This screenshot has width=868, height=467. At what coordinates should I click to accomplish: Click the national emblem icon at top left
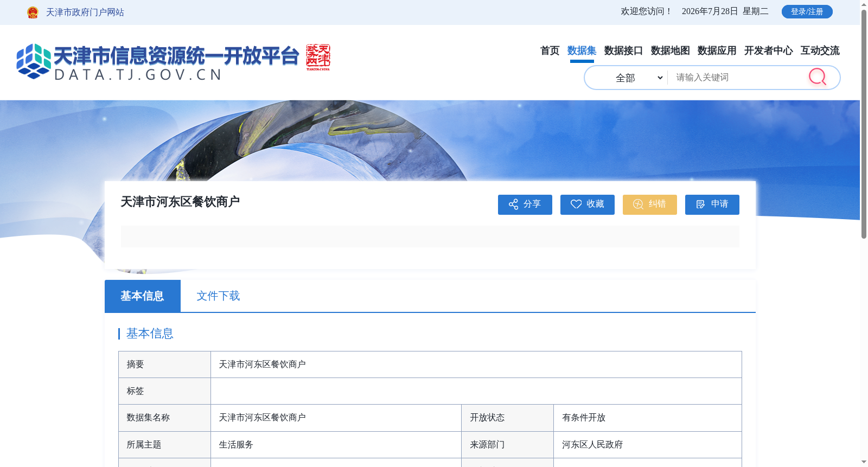33,12
